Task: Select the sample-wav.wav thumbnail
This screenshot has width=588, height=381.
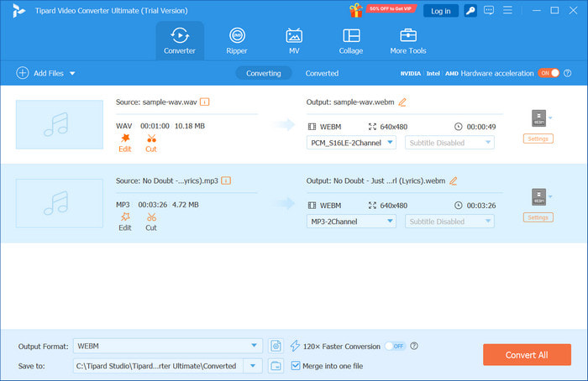Action: (x=60, y=124)
